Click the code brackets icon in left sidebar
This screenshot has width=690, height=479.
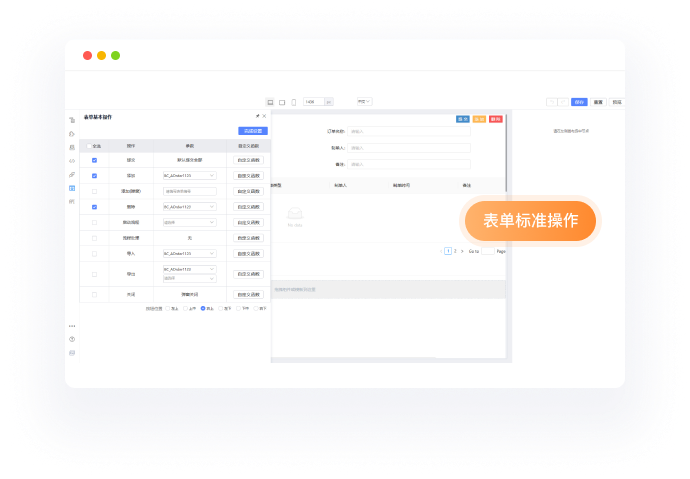tap(72, 160)
